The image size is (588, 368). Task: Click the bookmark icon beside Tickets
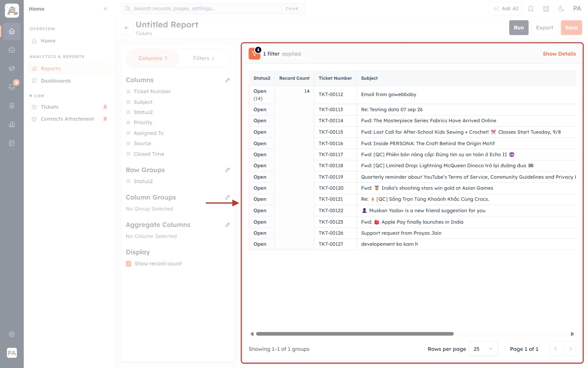(x=105, y=107)
